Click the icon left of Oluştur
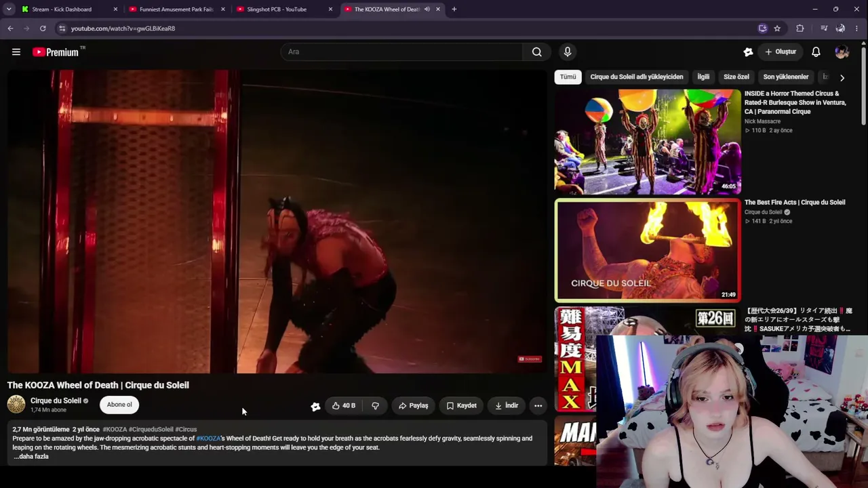 coord(748,52)
